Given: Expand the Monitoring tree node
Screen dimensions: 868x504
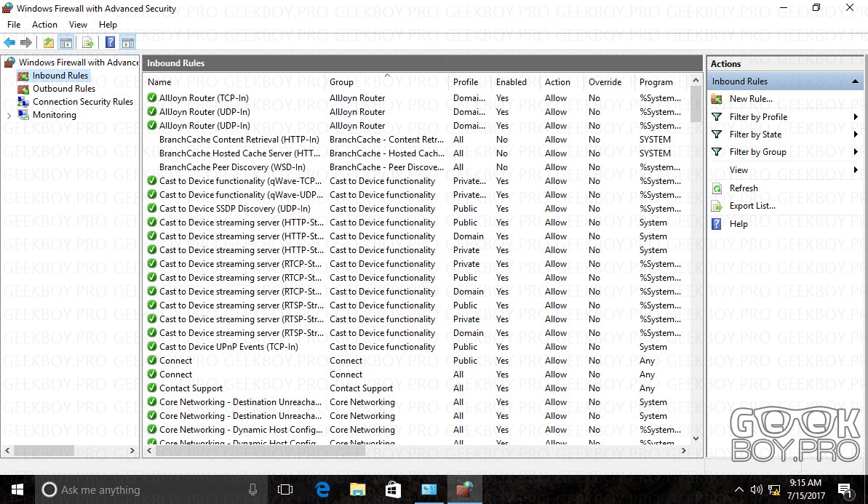Looking at the screenshot, I should [9, 116].
